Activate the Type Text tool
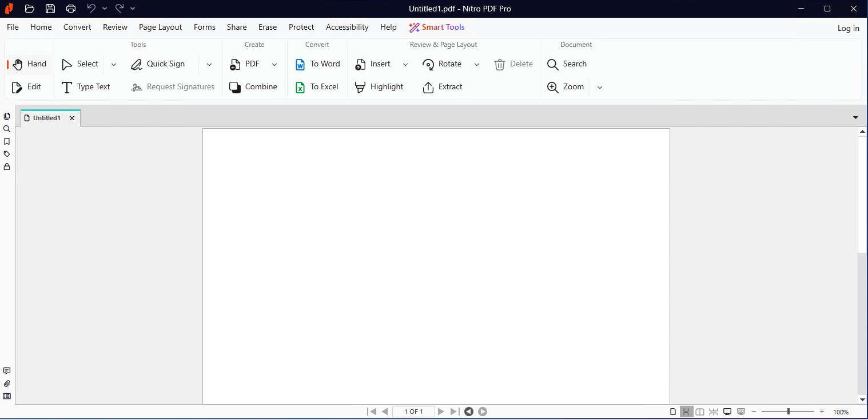Screen dimensions: 868x419 86,87
